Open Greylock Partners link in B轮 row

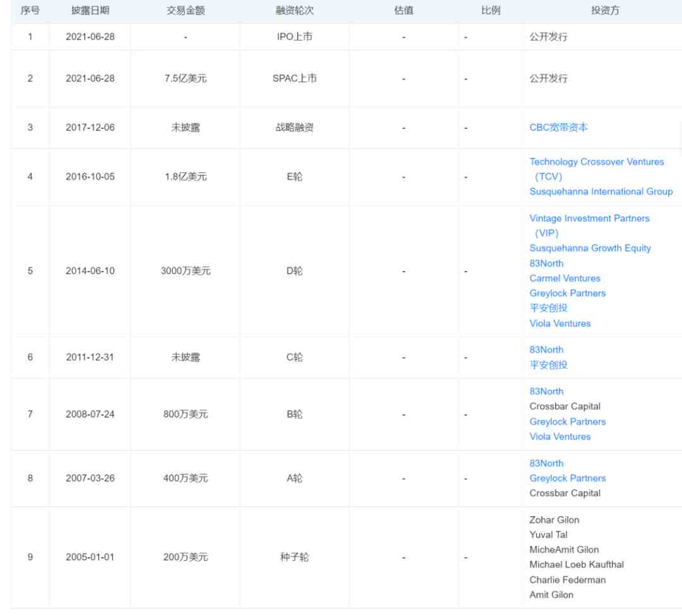[x=567, y=421]
